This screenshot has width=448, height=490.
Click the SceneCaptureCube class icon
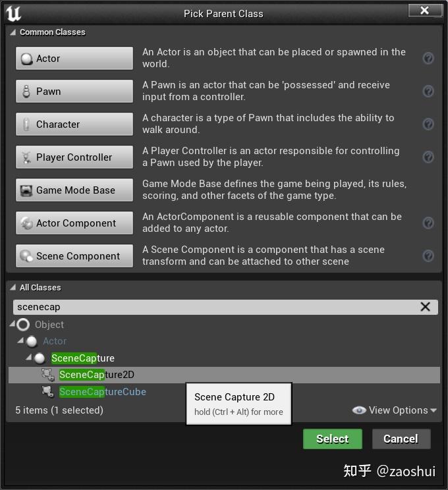point(47,392)
